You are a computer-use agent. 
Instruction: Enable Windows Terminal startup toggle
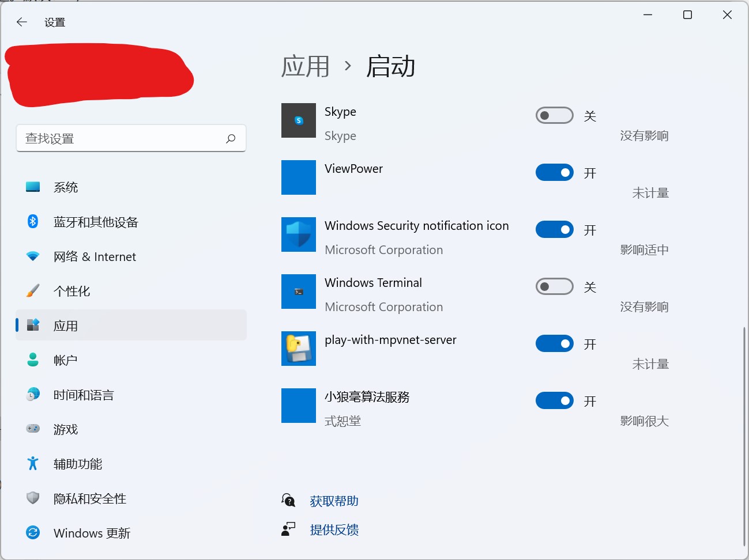coord(555,287)
